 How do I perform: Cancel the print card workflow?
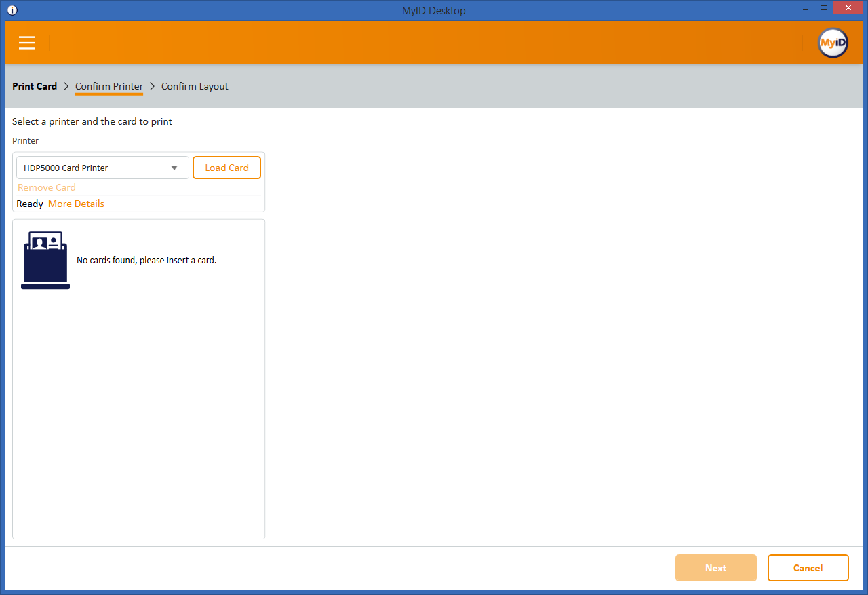pos(808,568)
